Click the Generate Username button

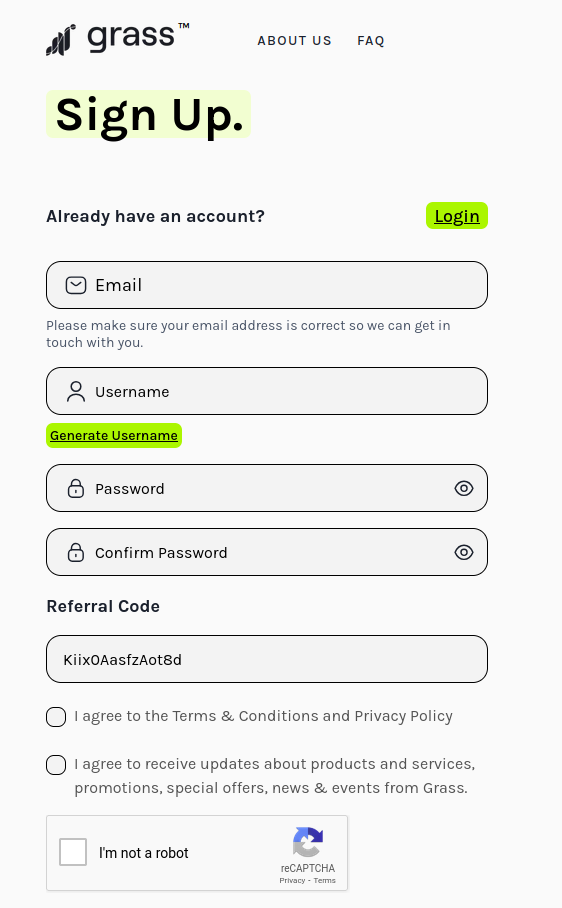pos(114,435)
